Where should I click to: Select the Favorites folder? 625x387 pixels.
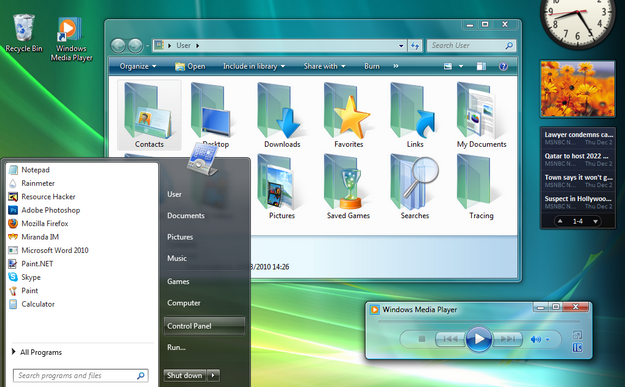point(348,115)
